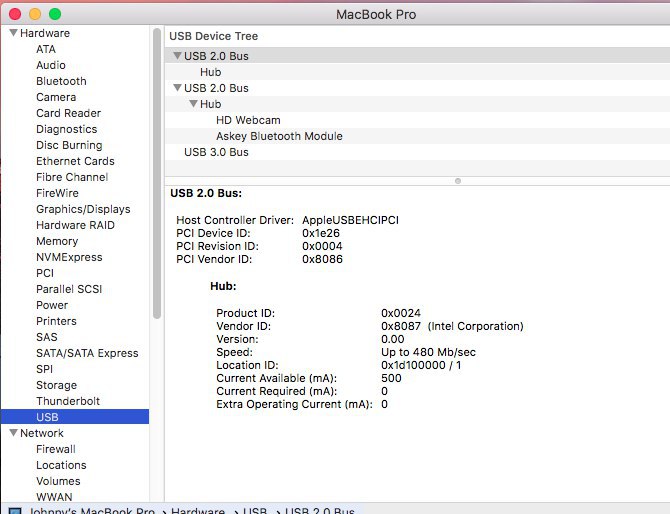
Task: Select Hardware RAID entry
Action: [x=75, y=225]
